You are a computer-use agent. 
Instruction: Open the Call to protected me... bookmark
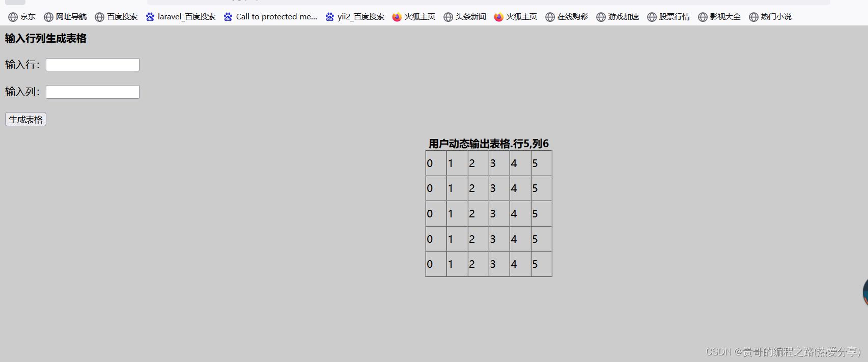tap(270, 17)
